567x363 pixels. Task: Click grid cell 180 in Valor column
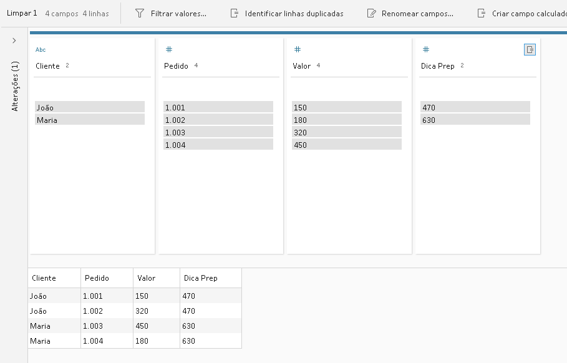click(x=157, y=341)
